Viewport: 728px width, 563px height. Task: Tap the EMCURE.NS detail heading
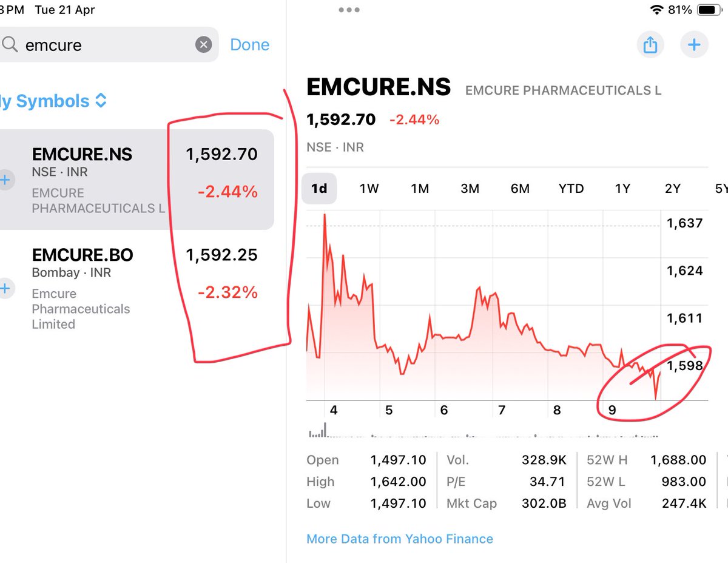point(379,87)
